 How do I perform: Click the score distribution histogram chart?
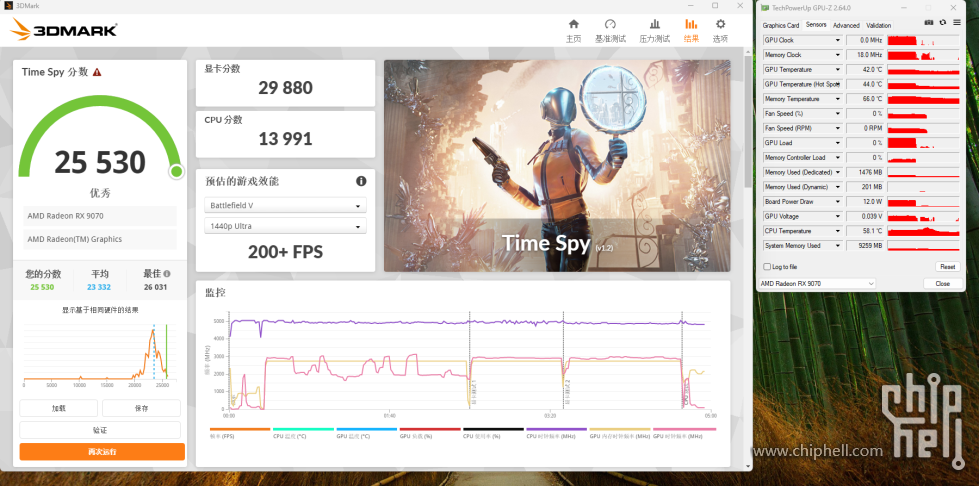pyautogui.click(x=100, y=353)
